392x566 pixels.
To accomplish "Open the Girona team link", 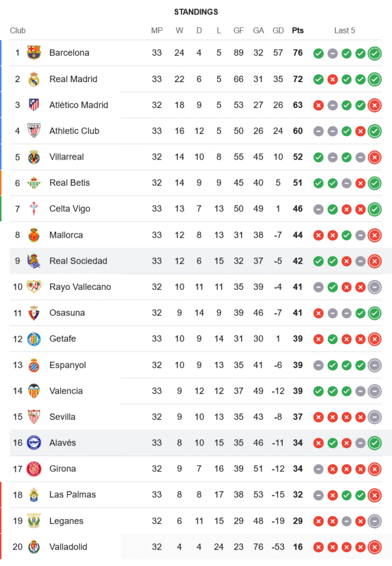I will (62, 469).
